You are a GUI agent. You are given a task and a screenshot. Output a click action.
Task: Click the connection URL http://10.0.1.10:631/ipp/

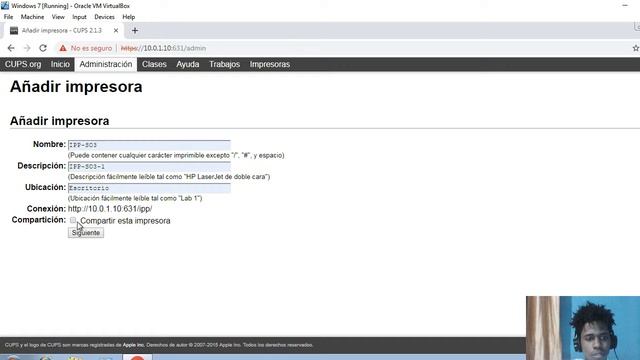[110, 209]
